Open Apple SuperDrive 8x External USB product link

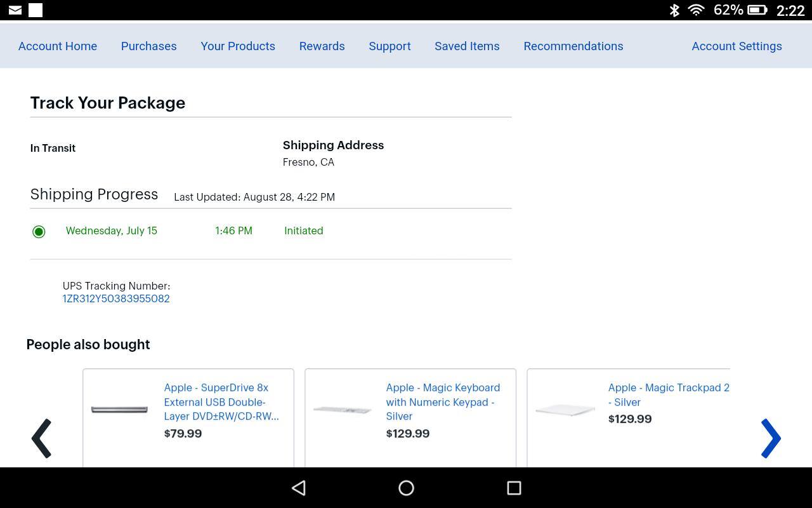click(221, 402)
